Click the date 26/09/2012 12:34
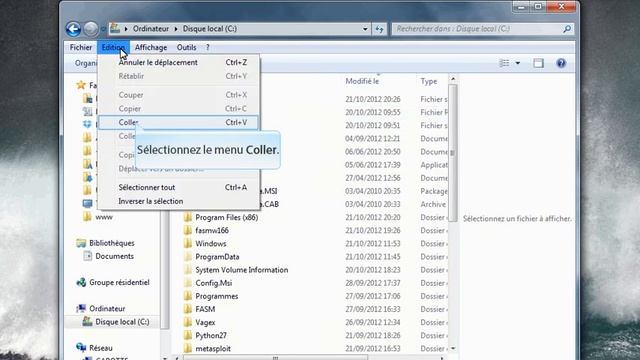 pyautogui.click(x=373, y=322)
